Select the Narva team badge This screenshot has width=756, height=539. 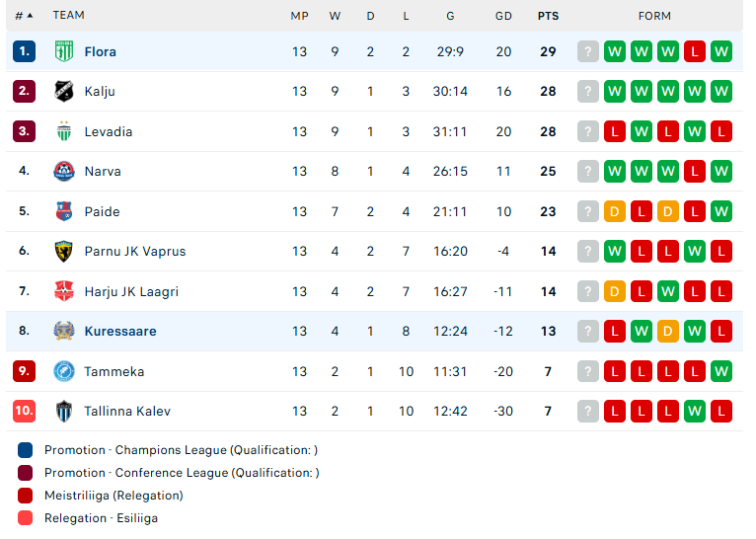(x=63, y=171)
